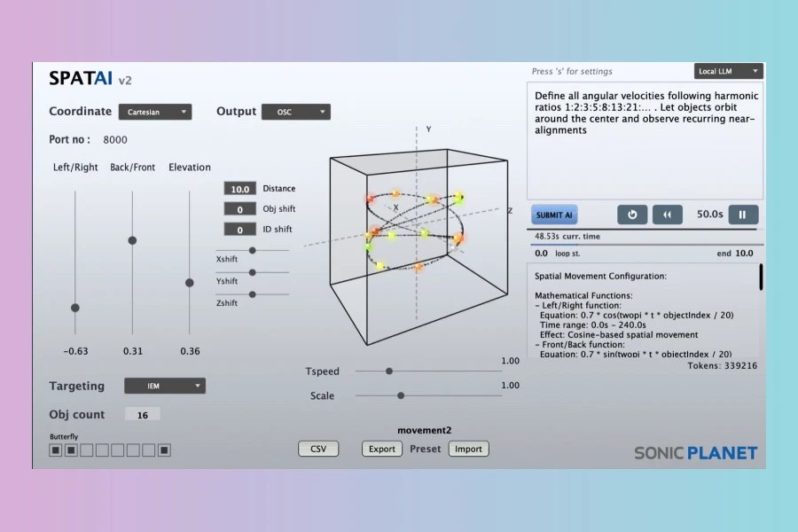Toggle the fifth empty preset slot

coord(148,450)
